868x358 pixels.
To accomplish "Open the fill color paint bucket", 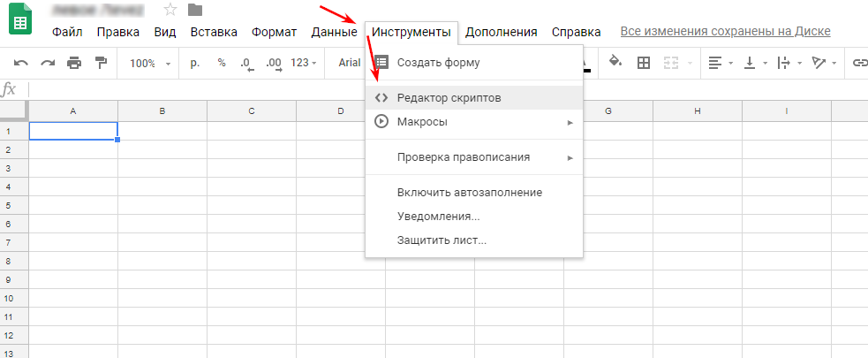I will tap(616, 63).
